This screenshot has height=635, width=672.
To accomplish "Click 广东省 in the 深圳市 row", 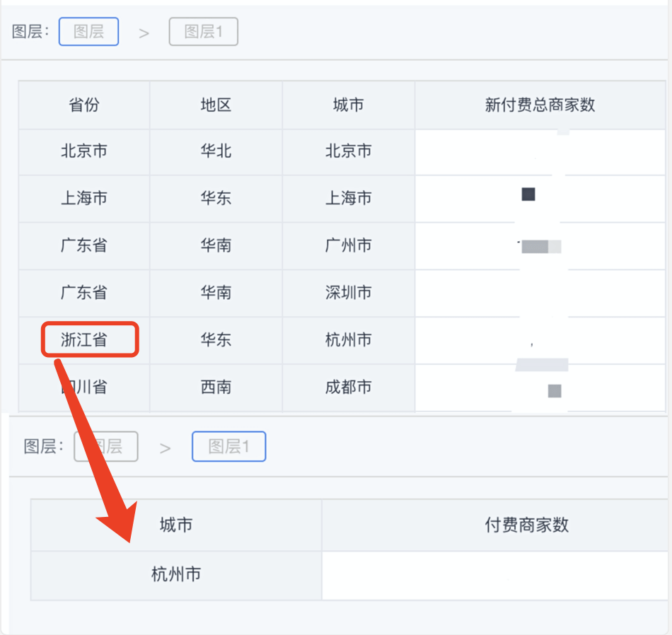I will pos(84,293).
